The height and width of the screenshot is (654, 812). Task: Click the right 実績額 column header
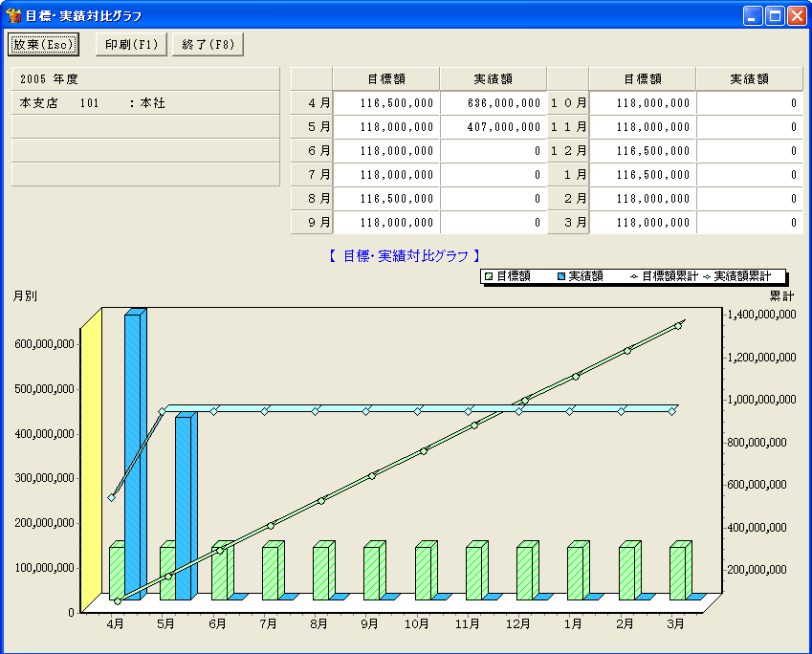point(750,78)
